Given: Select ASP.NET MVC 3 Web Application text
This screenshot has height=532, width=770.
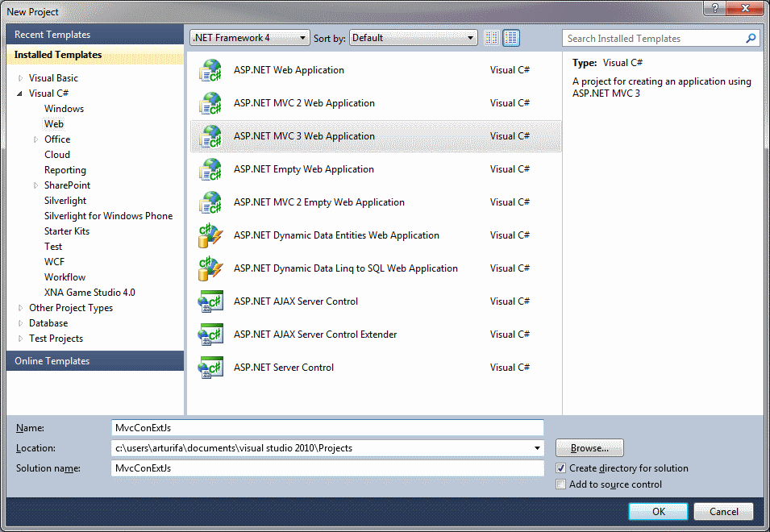Looking at the screenshot, I should [x=304, y=136].
